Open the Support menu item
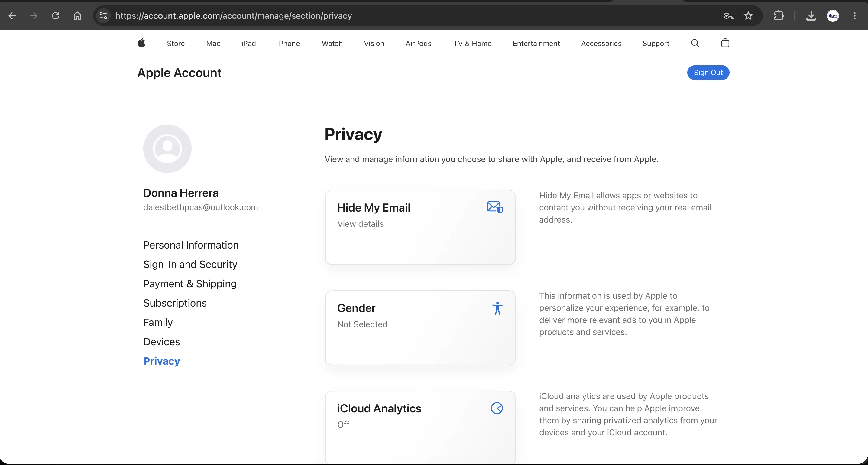The height and width of the screenshot is (465, 868). tap(656, 43)
